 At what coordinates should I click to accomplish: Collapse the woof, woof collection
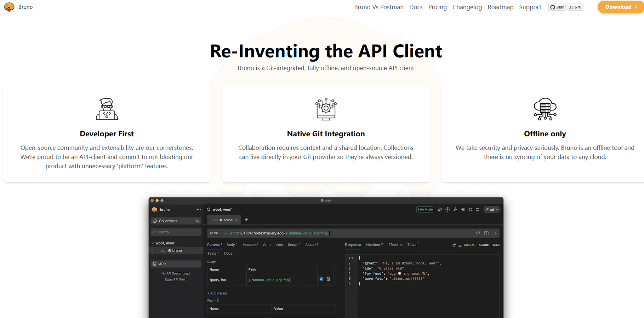[153, 243]
